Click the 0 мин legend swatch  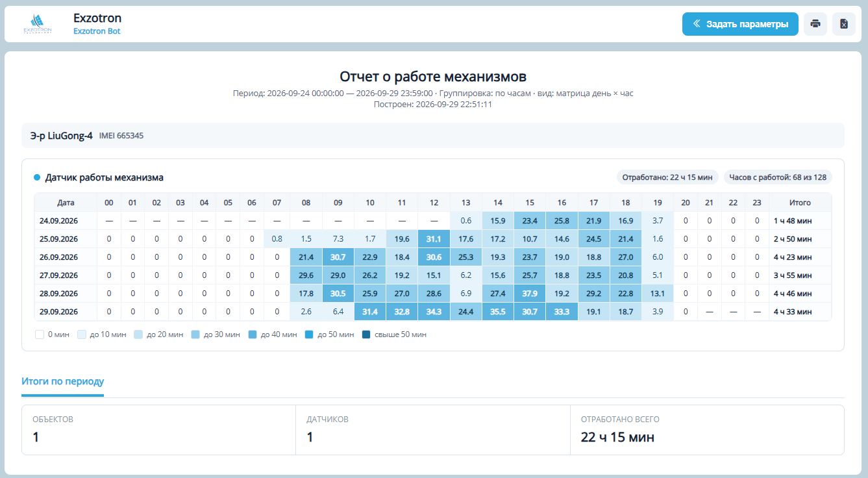click(x=39, y=335)
